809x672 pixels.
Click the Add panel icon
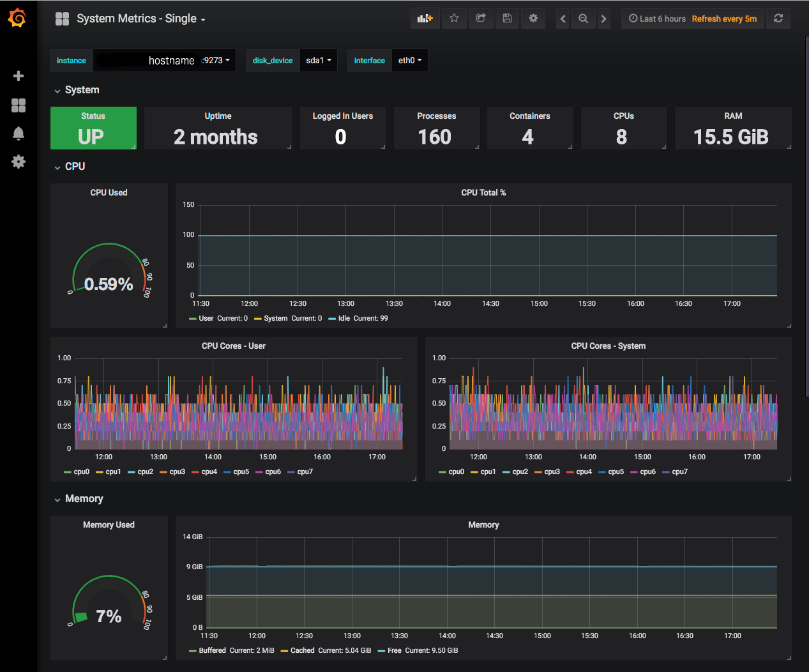[425, 19]
